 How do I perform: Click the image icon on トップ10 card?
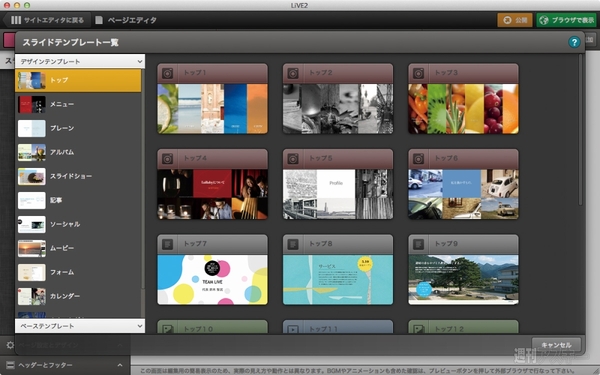pyautogui.click(x=168, y=329)
